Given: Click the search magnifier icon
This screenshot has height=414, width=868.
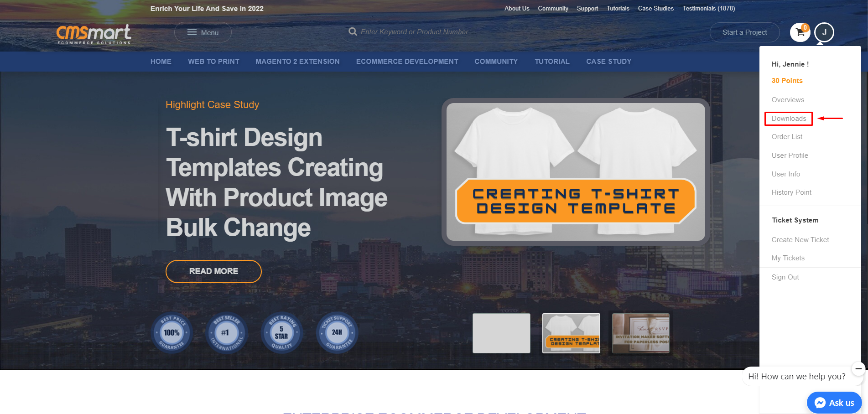Looking at the screenshot, I should 353,32.
